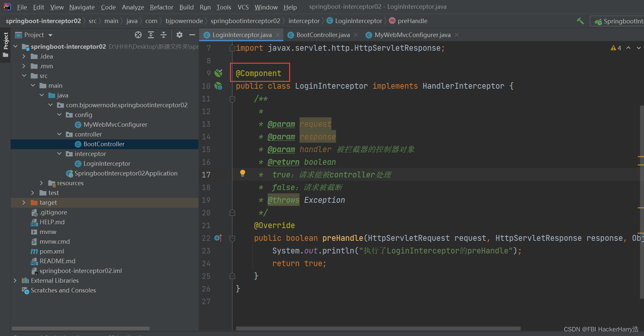Collapse the src folder
The width and height of the screenshot is (644, 336).
point(24,76)
